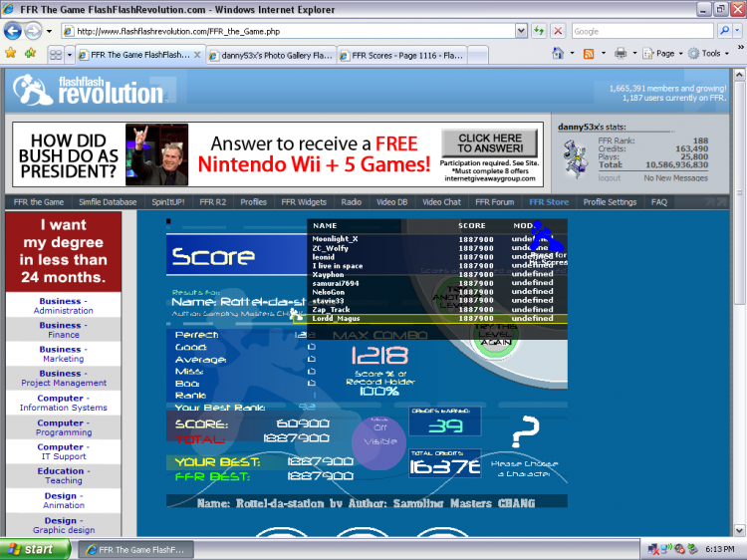Go forward with the browser Forward arrow
Screen dimensions: 747x560
tap(33, 32)
